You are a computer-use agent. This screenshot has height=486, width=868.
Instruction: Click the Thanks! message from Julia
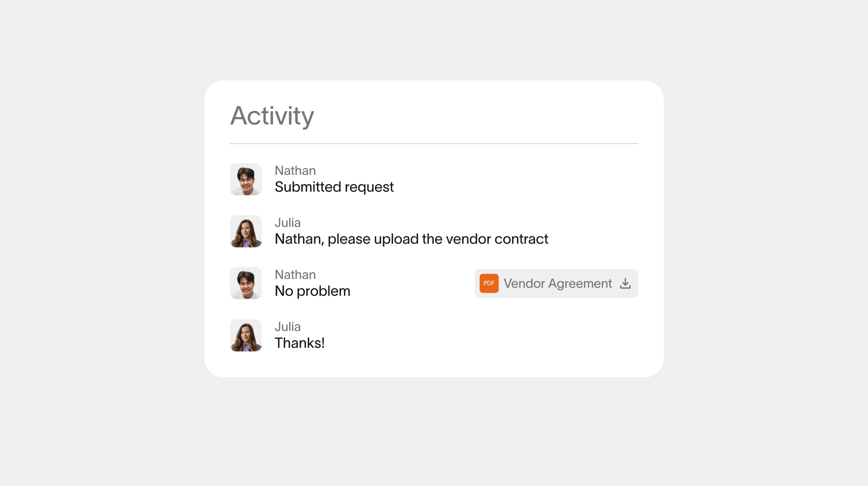pos(299,343)
